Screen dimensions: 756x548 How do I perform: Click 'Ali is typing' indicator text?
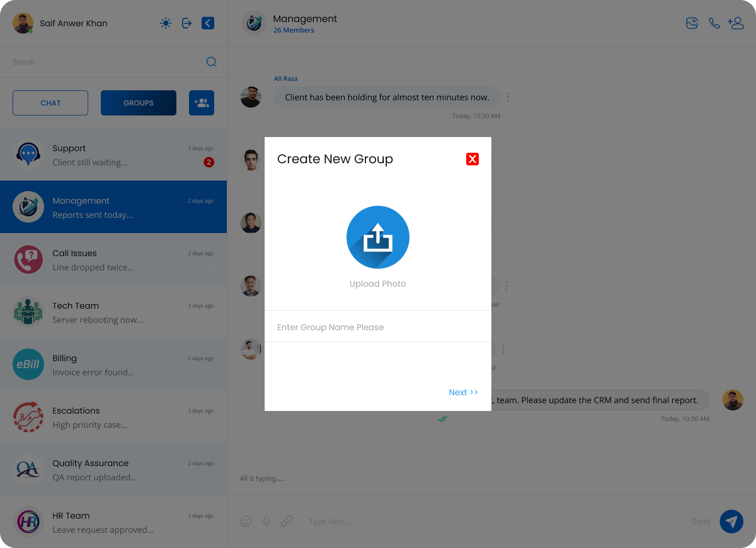262,478
